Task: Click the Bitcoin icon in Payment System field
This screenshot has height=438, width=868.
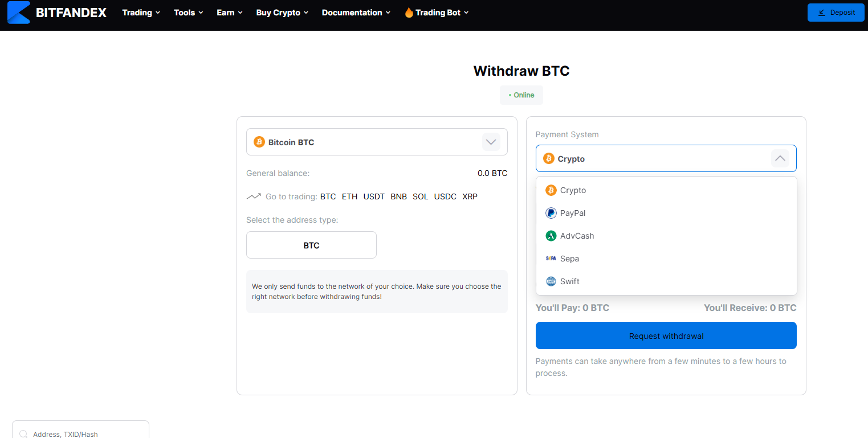Action: click(549, 158)
